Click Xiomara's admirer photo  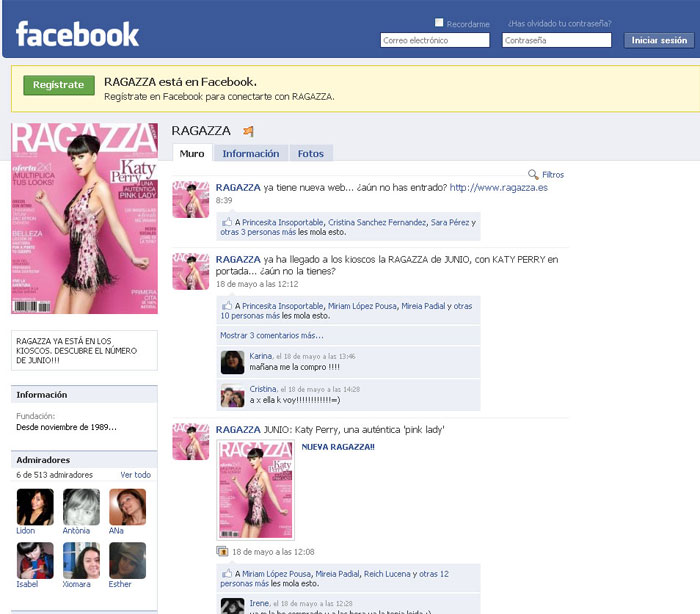[81, 560]
